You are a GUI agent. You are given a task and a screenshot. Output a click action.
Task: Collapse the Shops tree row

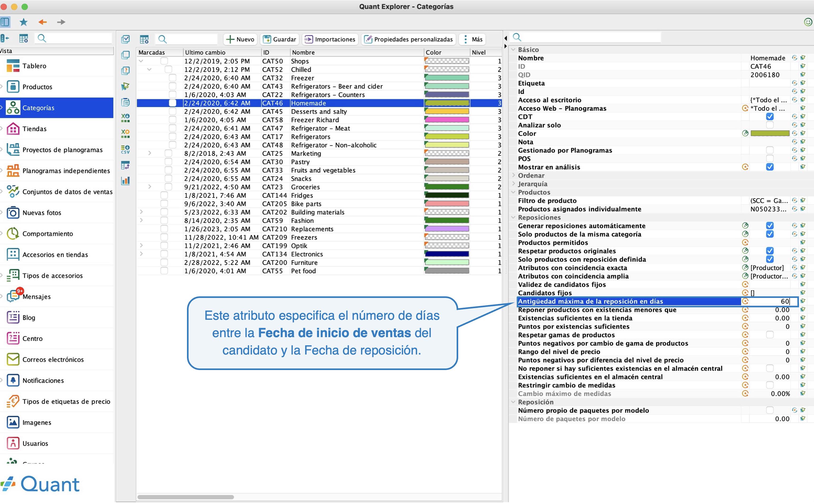141,61
